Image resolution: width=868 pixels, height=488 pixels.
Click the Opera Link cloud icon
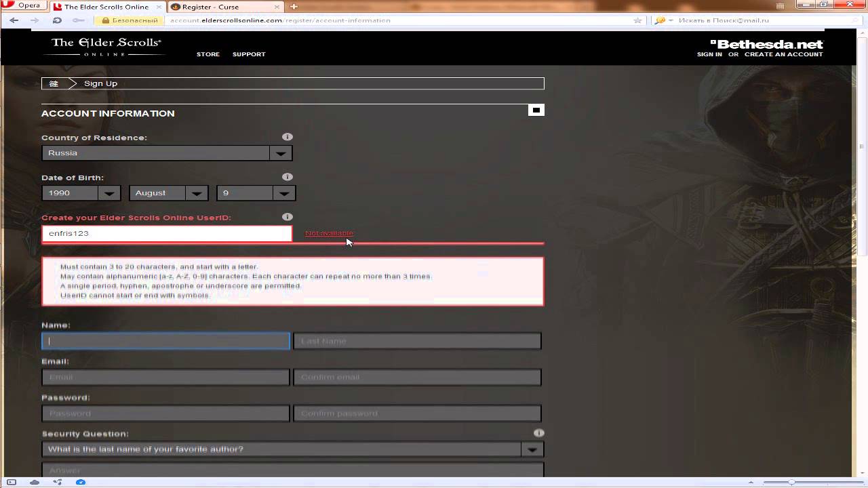tap(35, 482)
